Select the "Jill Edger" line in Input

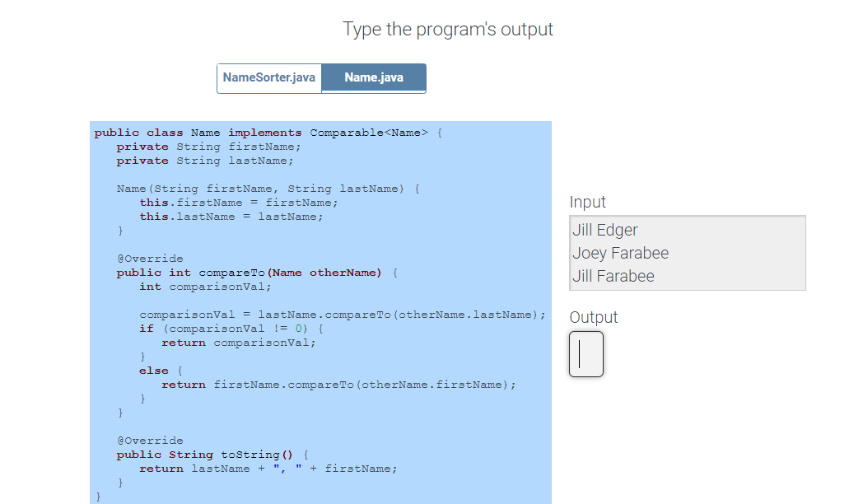604,230
